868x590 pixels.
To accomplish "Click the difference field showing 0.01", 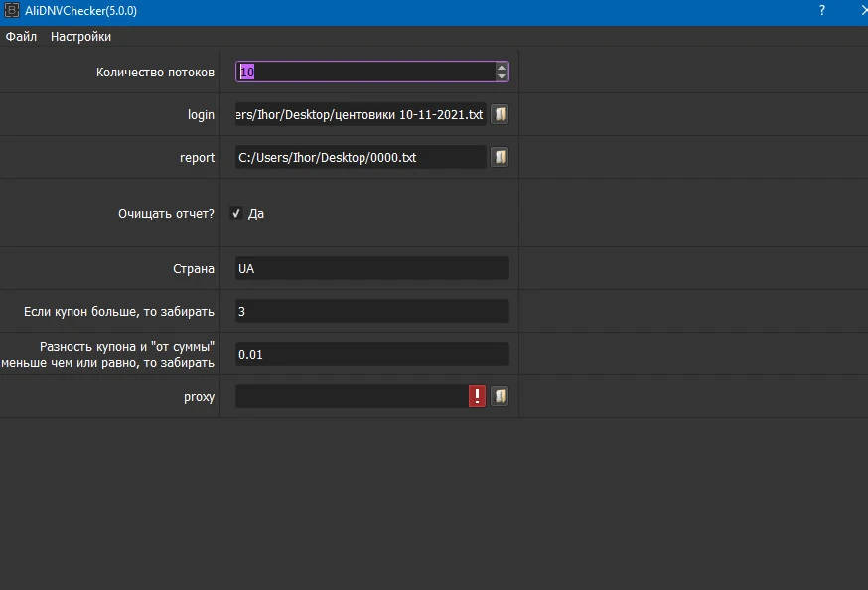I will [372, 354].
